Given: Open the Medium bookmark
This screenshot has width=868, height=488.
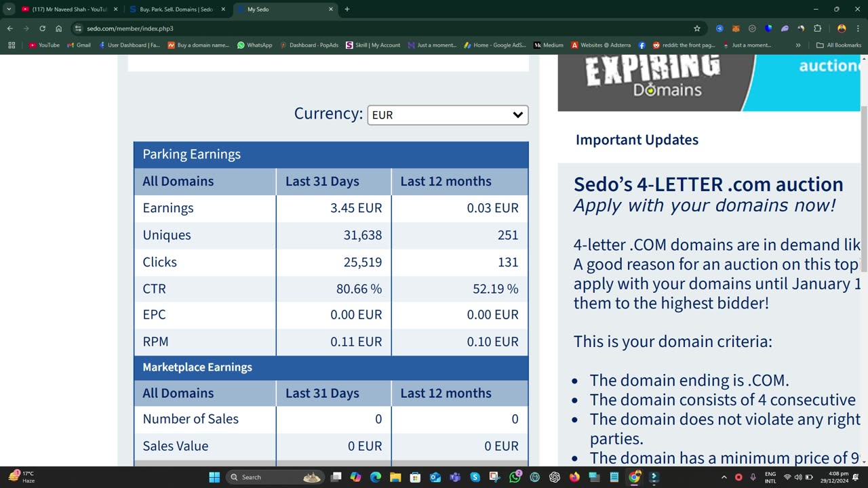Looking at the screenshot, I should coord(549,45).
